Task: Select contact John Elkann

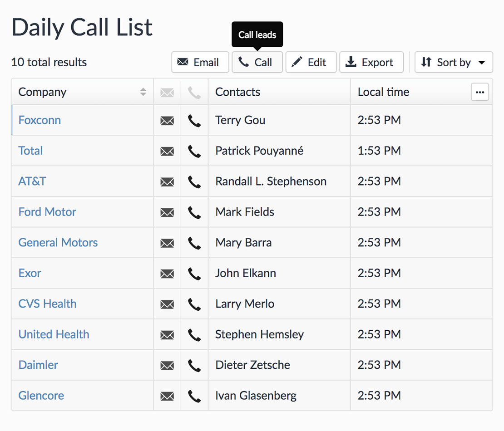Action: (x=246, y=273)
